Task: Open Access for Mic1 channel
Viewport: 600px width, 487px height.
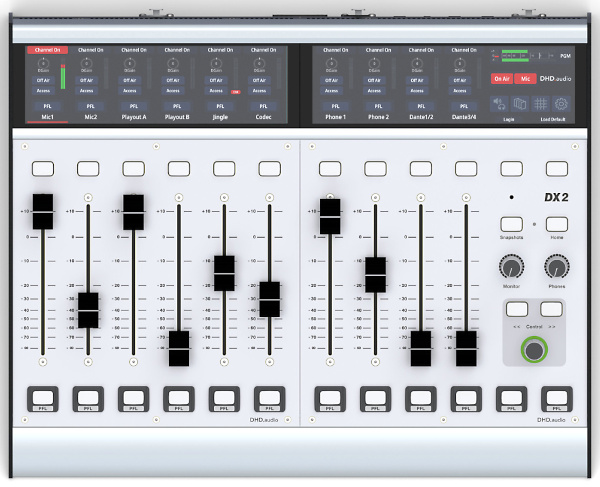Action: pyautogui.click(x=43, y=91)
